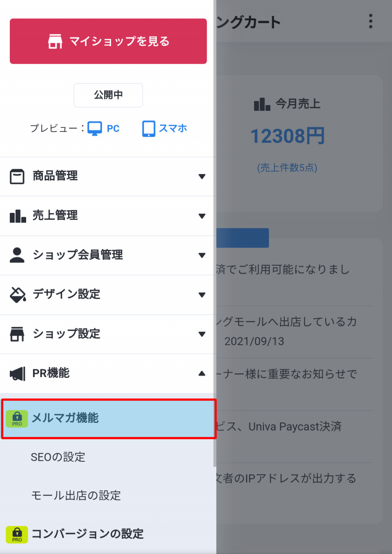
Task: Click the マイショップを見る button
Action: coord(108,41)
